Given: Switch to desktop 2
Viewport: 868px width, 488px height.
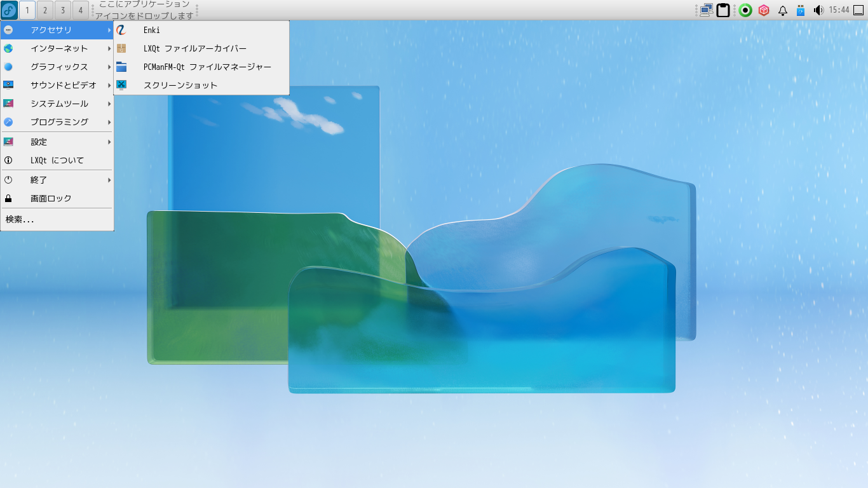Looking at the screenshot, I should (x=45, y=10).
